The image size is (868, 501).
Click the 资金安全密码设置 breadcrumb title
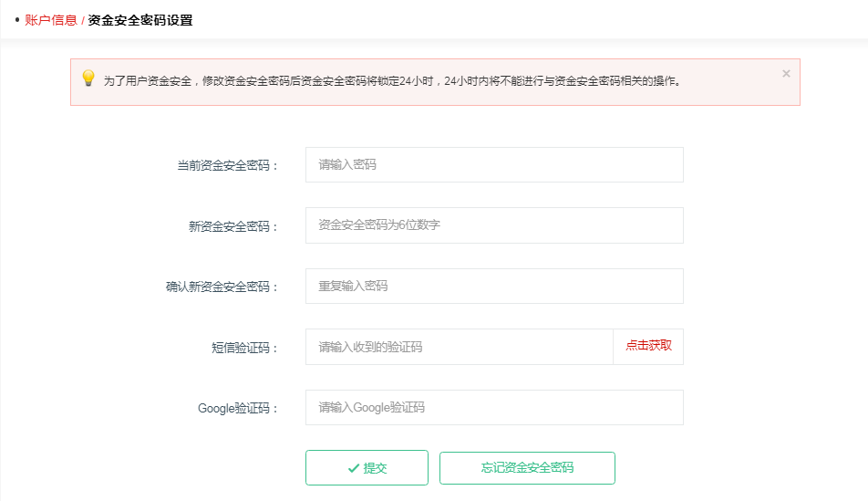(139, 20)
